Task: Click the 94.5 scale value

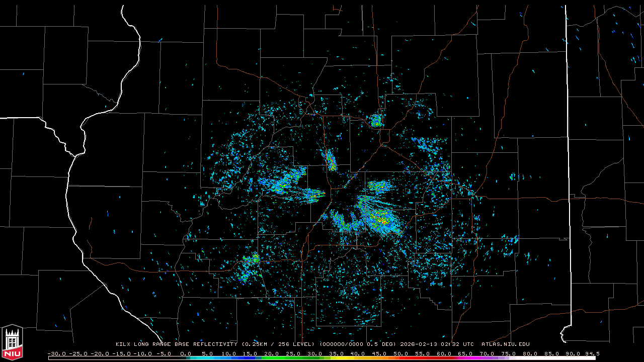Action: pyautogui.click(x=592, y=353)
